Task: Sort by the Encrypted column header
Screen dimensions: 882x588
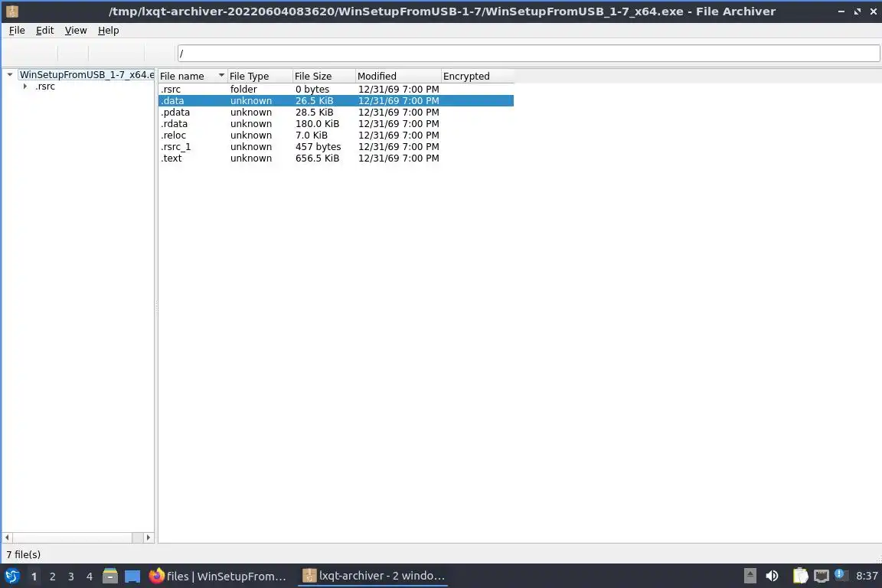Action: pos(478,76)
